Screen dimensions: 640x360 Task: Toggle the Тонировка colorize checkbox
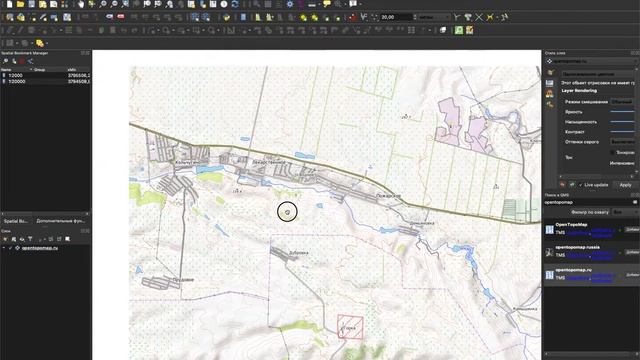[x=612, y=152]
